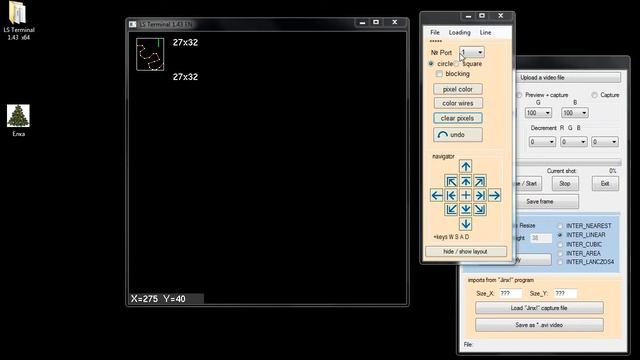Choose INTER_LANCZOS4 interpolation
Screen dimensions: 640x360
coord(560,262)
